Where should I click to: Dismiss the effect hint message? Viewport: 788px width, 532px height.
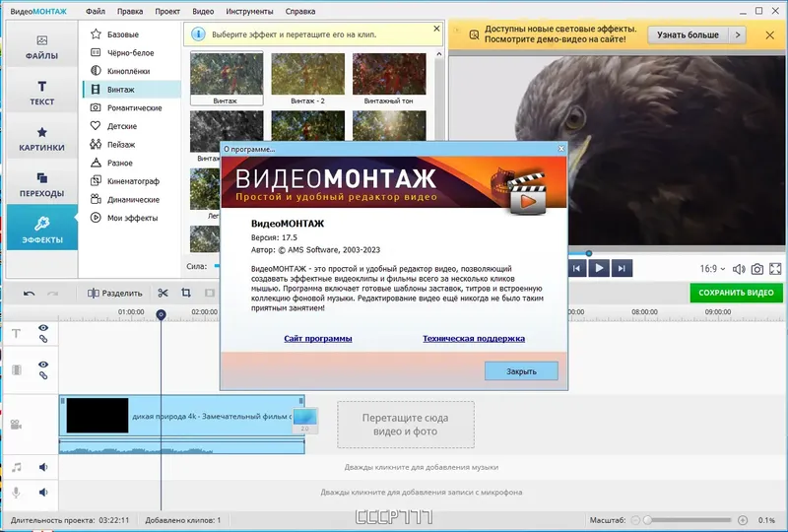[x=436, y=29]
